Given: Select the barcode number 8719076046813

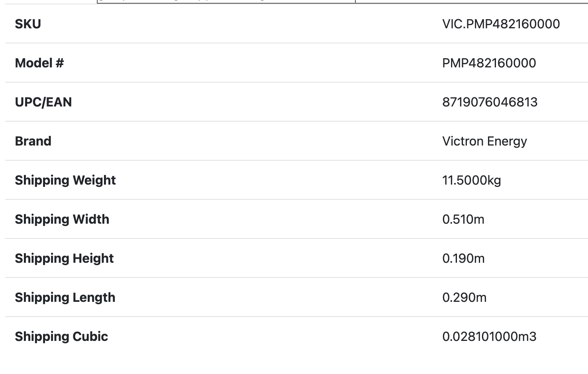Looking at the screenshot, I should click(490, 102).
